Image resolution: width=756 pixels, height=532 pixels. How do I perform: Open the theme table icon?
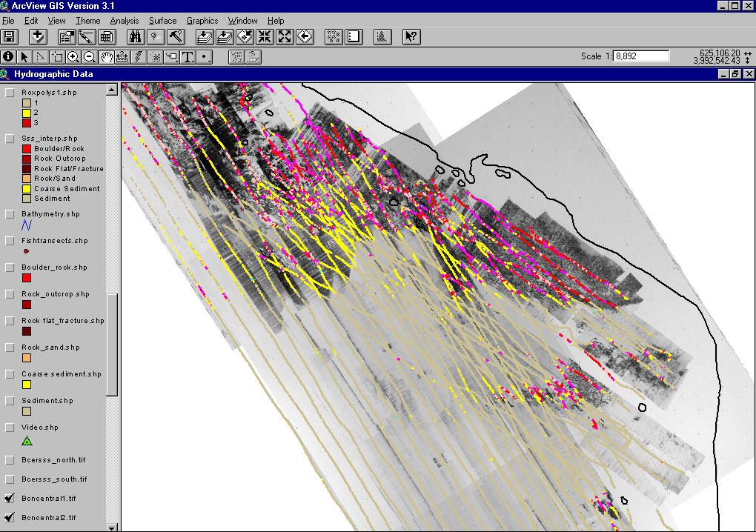coord(106,36)
